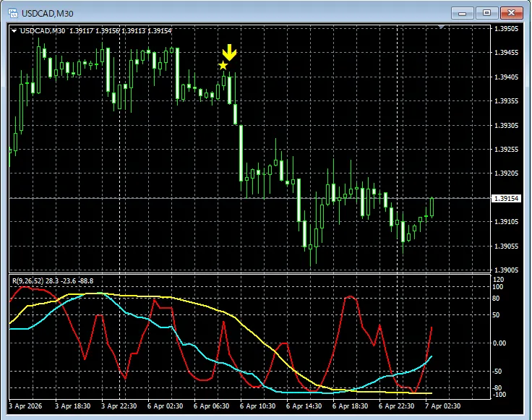Click the 6 Apr 06:30 time label
532x420 pixels.
[x=211, y=406]
